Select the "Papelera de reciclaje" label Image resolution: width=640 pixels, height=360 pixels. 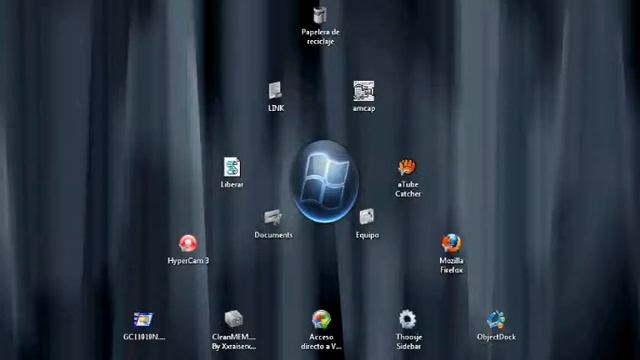coord(320,37)
